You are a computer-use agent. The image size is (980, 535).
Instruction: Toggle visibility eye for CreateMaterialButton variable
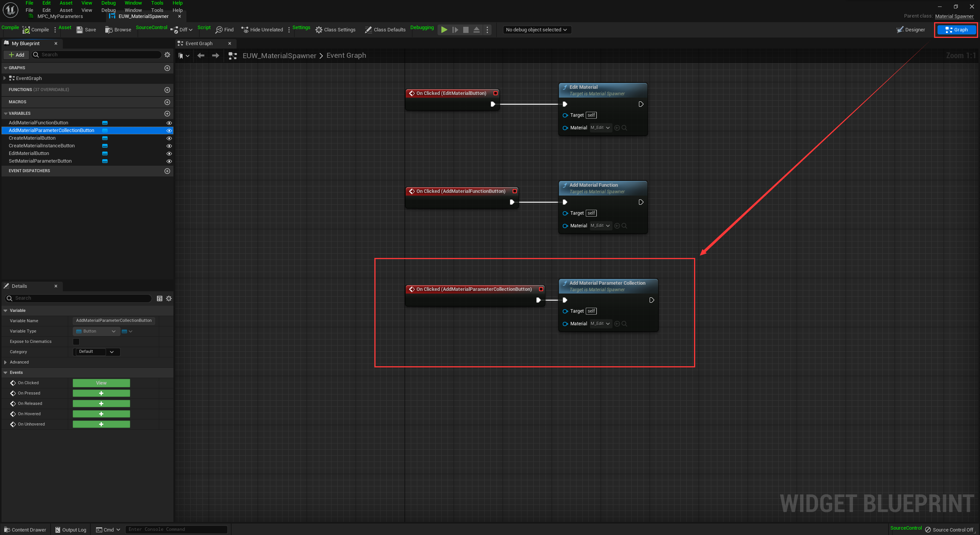point(169,138)
